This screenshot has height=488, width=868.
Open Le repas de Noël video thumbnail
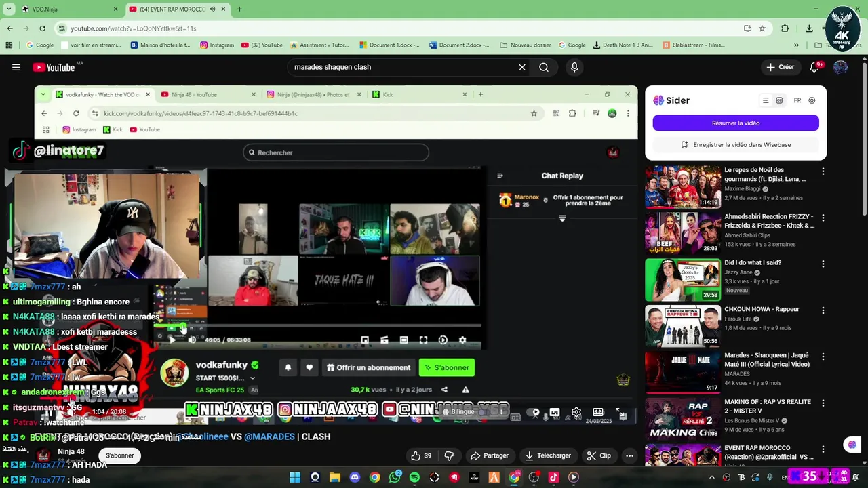tap(682, 186)
